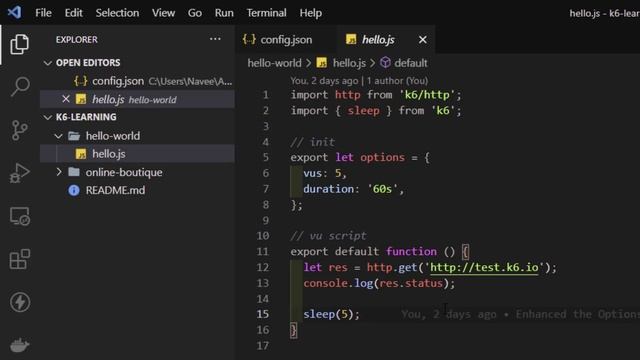Image resolution: width=640 pixels, height=360 pixels.
Task: Click the VS Code logo icon
Action: click(14, 12)
